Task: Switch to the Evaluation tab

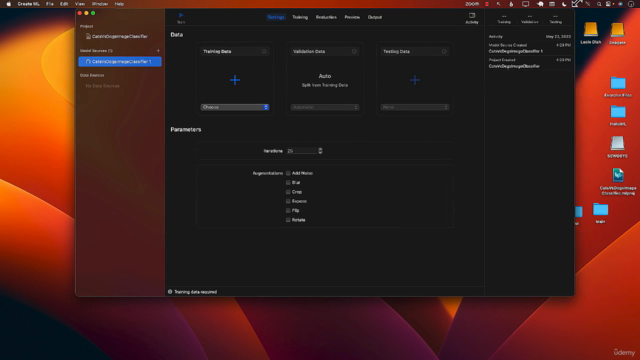Action: [326, 17]
